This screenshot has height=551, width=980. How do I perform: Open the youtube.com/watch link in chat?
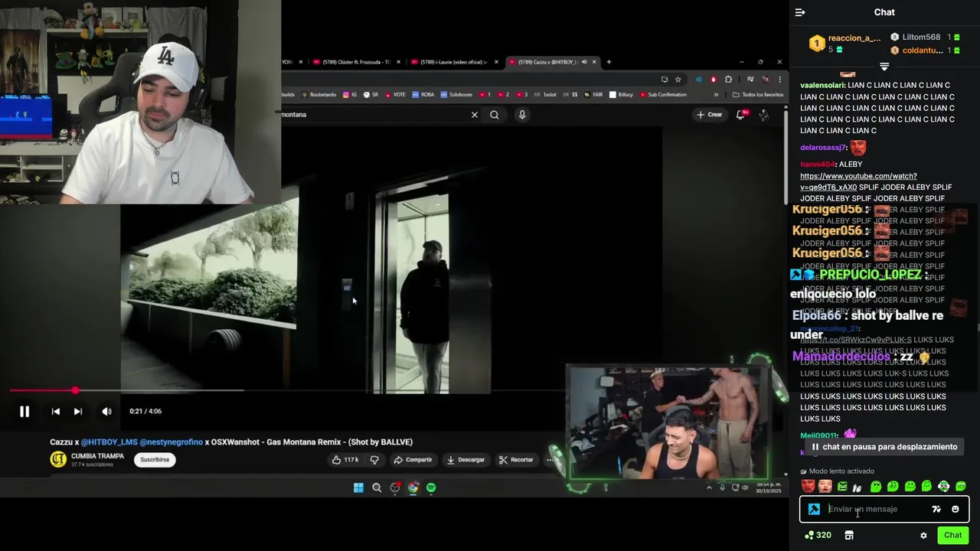[858, 181]
